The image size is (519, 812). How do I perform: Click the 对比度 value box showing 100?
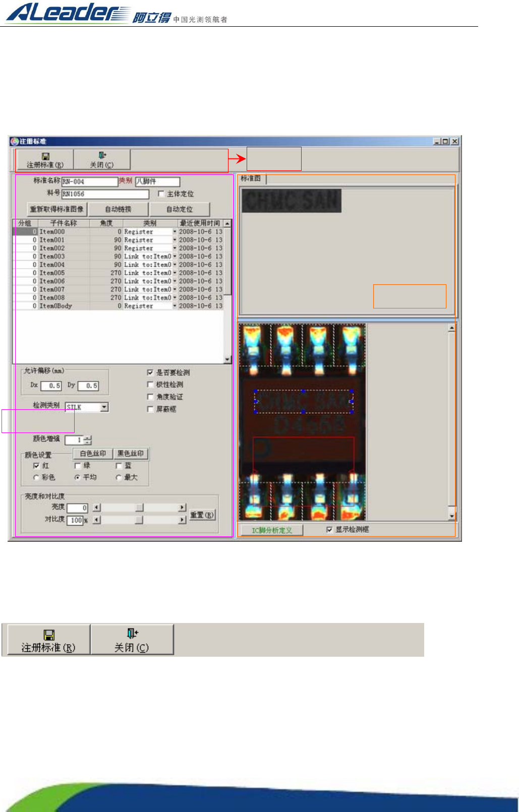coord(76,520)
